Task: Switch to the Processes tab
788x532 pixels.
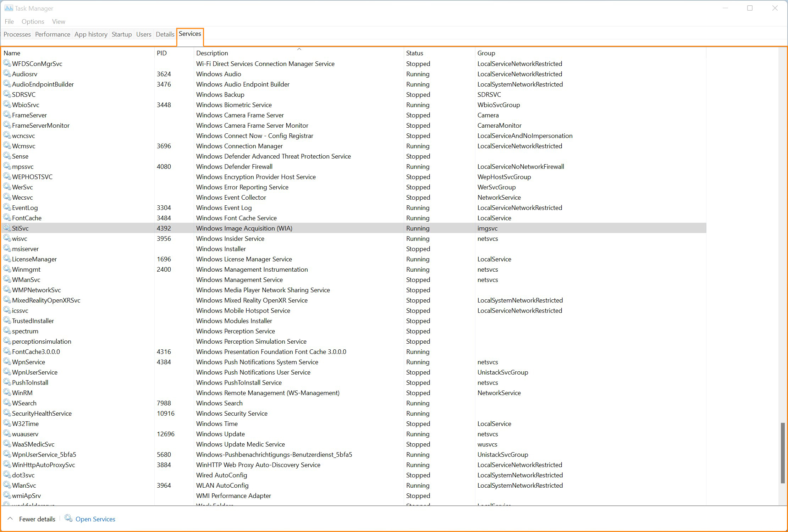Action: coord(17,34)
